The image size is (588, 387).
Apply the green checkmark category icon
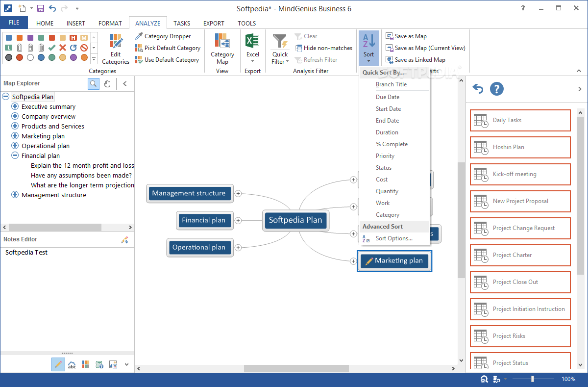(x=51, y=48)
